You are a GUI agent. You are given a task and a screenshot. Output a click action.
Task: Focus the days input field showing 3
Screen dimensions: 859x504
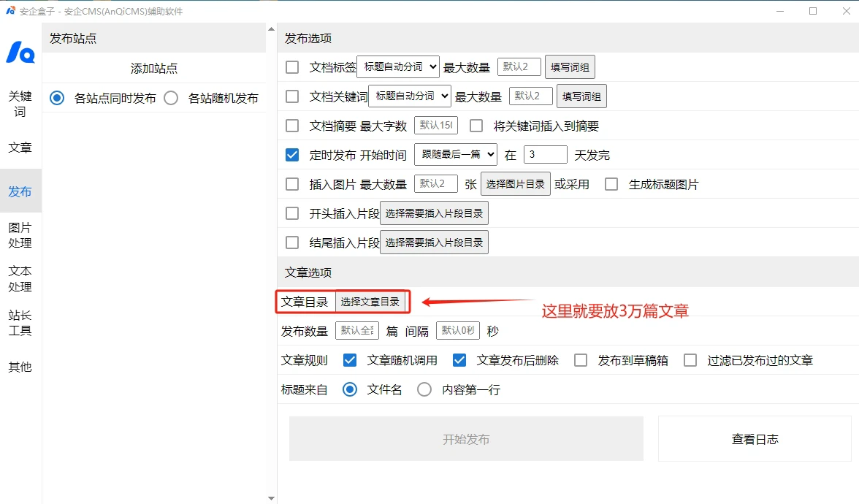pyautogui.click(x=545, y=155)
